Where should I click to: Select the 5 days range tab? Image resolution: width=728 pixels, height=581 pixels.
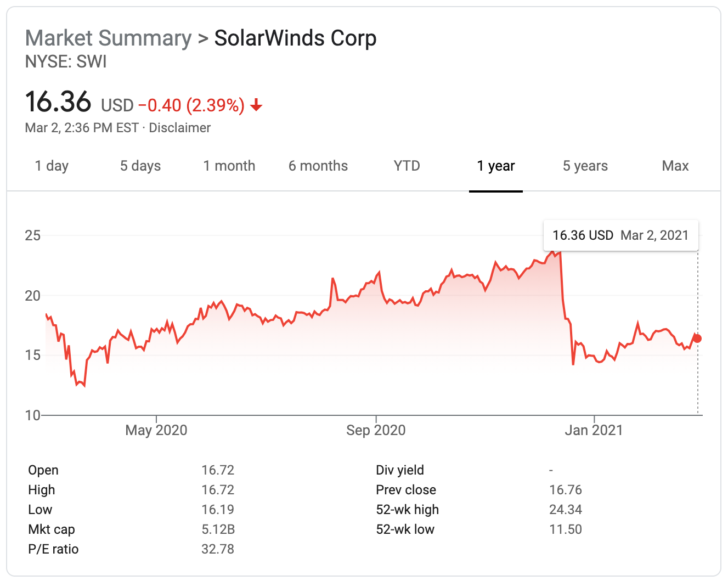click(140, 166)
